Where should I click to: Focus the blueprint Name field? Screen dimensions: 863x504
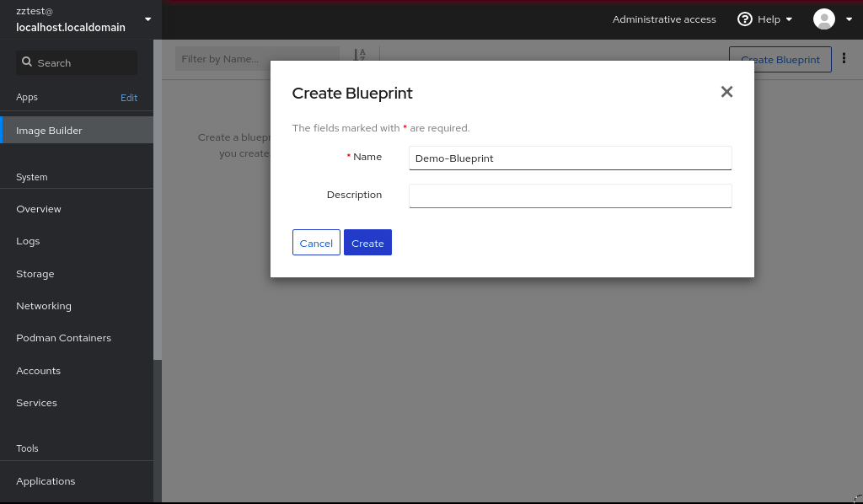click(570, 158)
